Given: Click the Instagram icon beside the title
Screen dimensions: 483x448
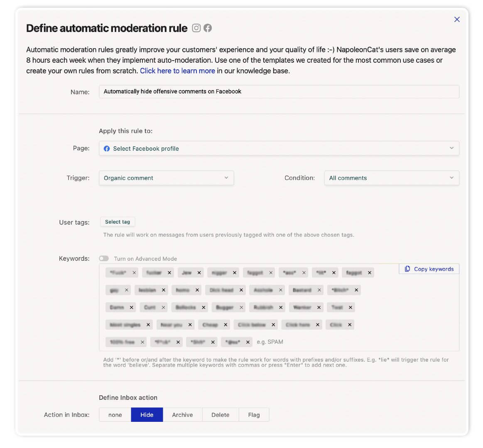Looking at the screenshot, I should click(x=196, y=28).
